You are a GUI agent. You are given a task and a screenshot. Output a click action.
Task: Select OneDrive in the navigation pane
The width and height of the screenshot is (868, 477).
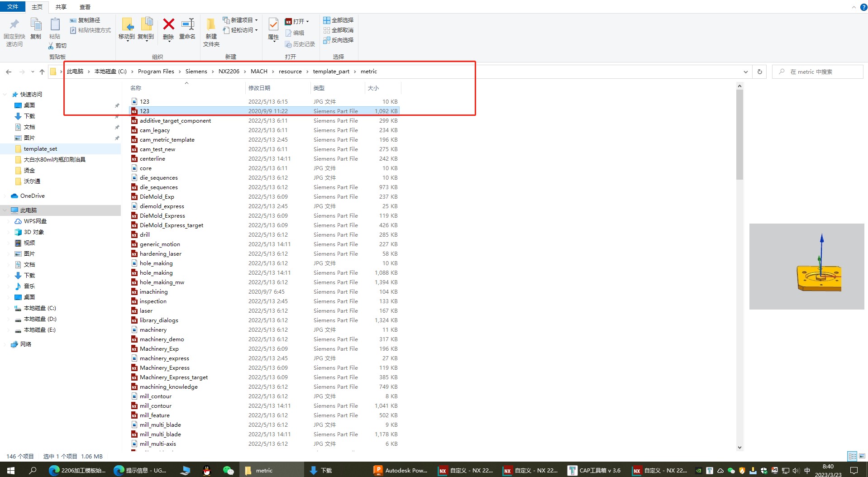(x=33, y=196)
